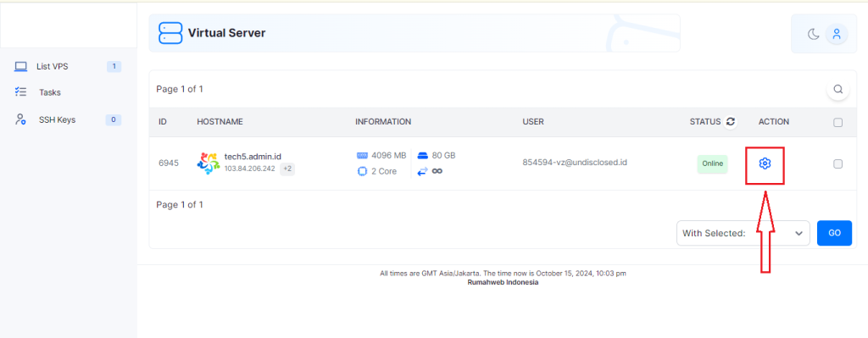
Task: Refresh status icon beside STATUS header
Action: point(730,122)
